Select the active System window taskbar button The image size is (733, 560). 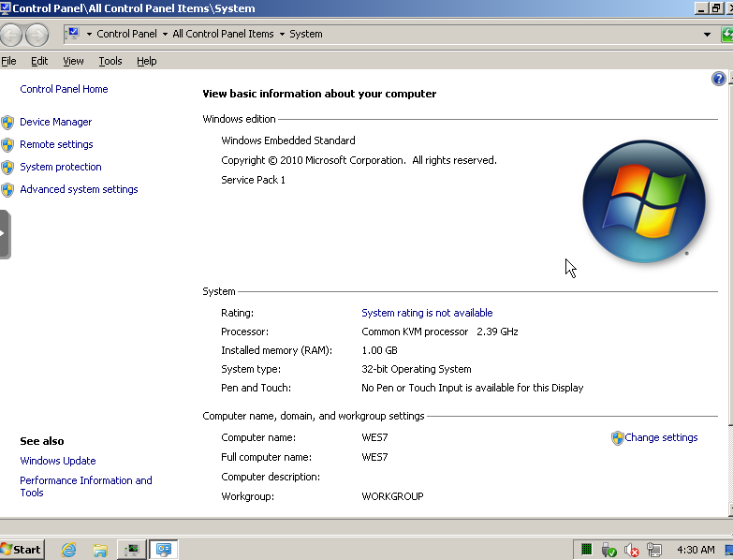(x=164, y=550)
